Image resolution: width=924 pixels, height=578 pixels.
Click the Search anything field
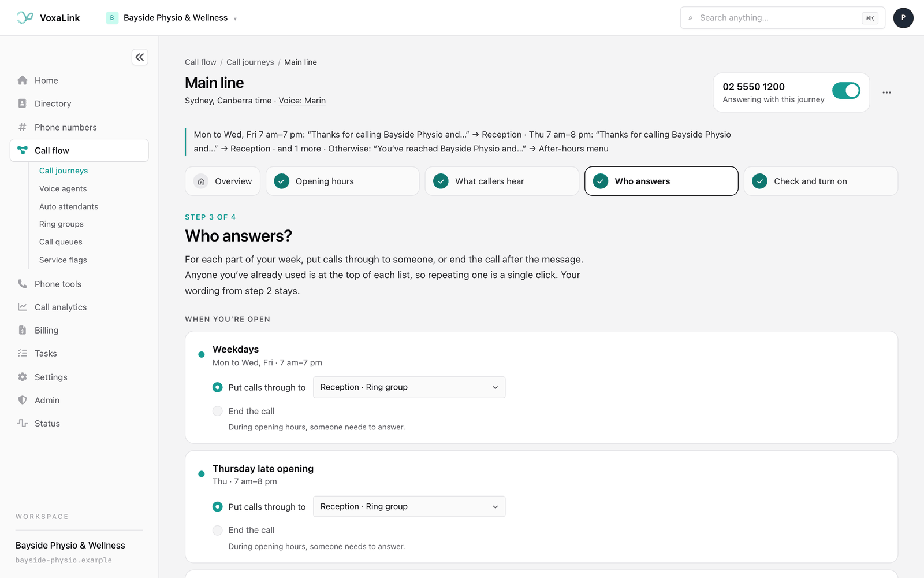point(783,18)
